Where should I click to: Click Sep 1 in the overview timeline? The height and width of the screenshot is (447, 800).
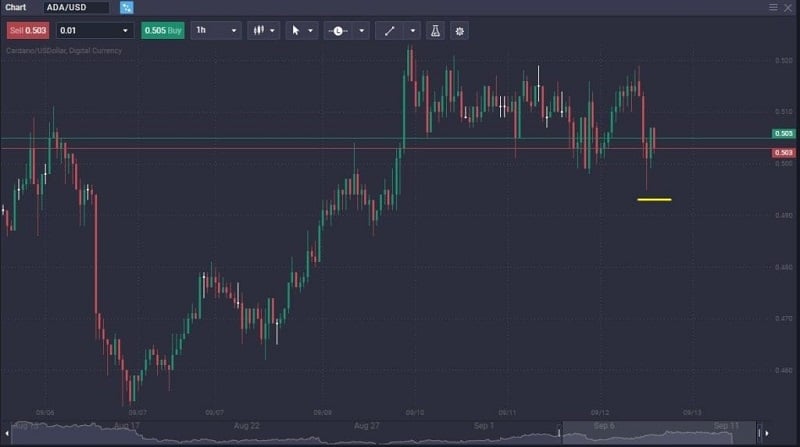pos(484,426)
